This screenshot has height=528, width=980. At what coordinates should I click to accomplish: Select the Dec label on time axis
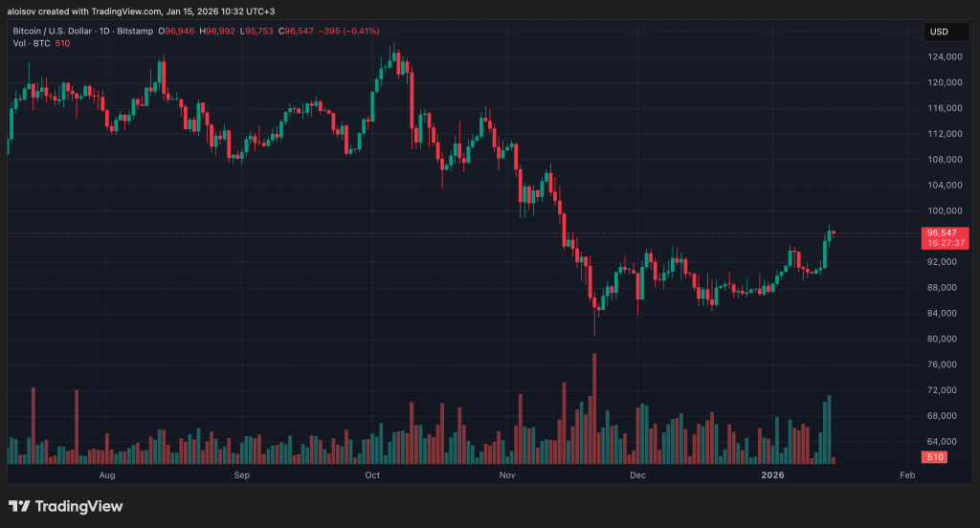(637, 474)
